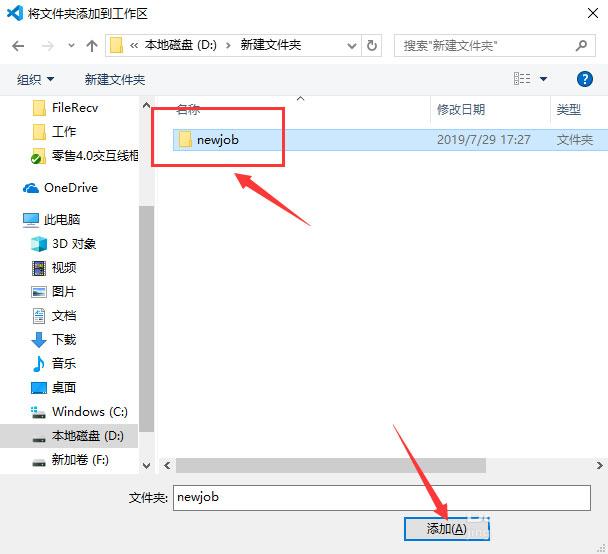This screenshot has width=608, height=554.
Task: Open the 组织 organize dropdown menu
Action: [36, 79]
